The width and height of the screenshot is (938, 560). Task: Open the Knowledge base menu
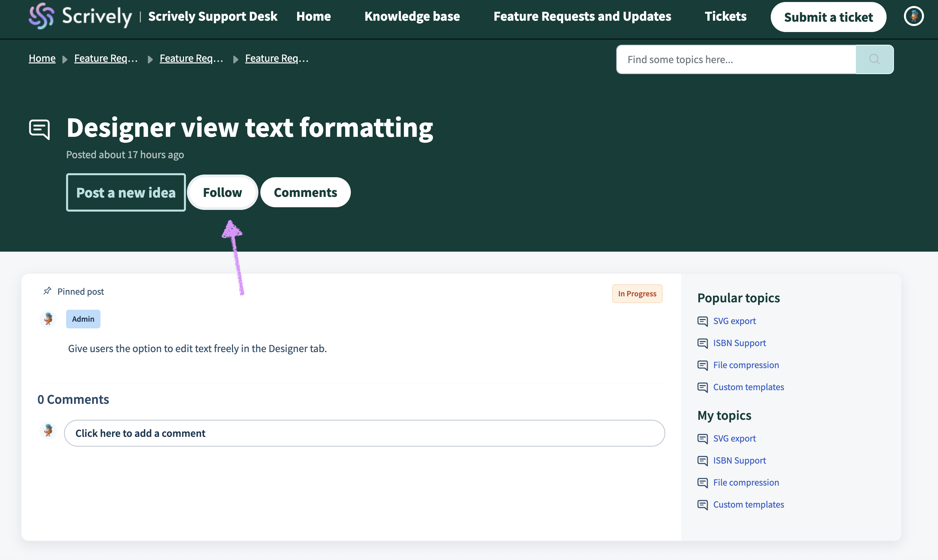(x=412, y=16)
